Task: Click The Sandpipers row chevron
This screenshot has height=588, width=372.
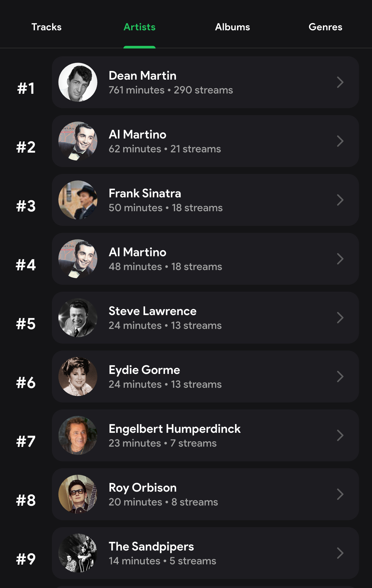Action: point(340,553)
